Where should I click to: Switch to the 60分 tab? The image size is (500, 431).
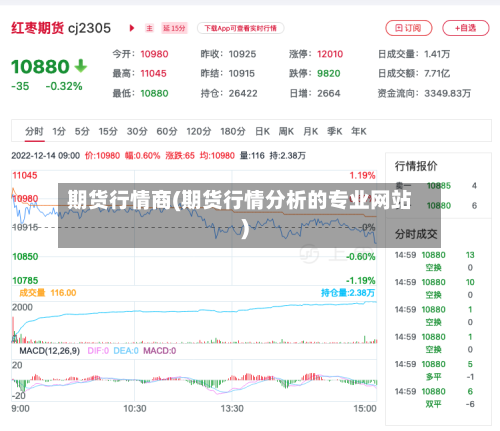tap(167, 131)
